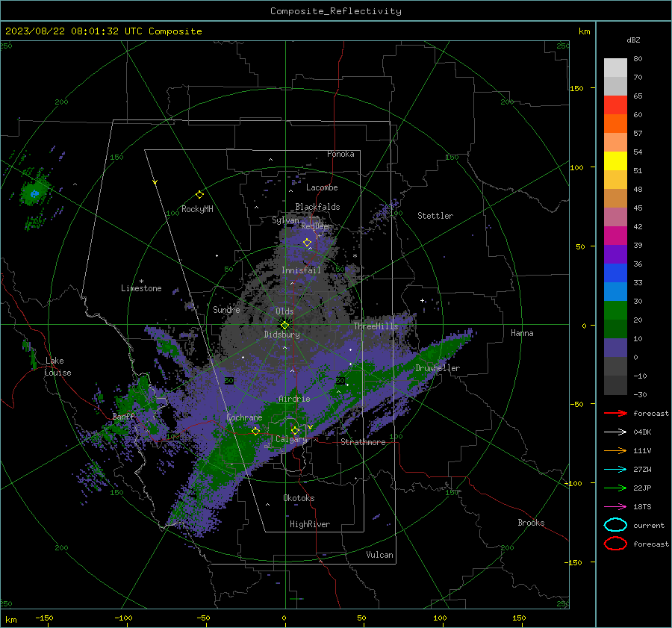672x628 pixels.
Task: Click the Cochrane town label
Action: 244,417
